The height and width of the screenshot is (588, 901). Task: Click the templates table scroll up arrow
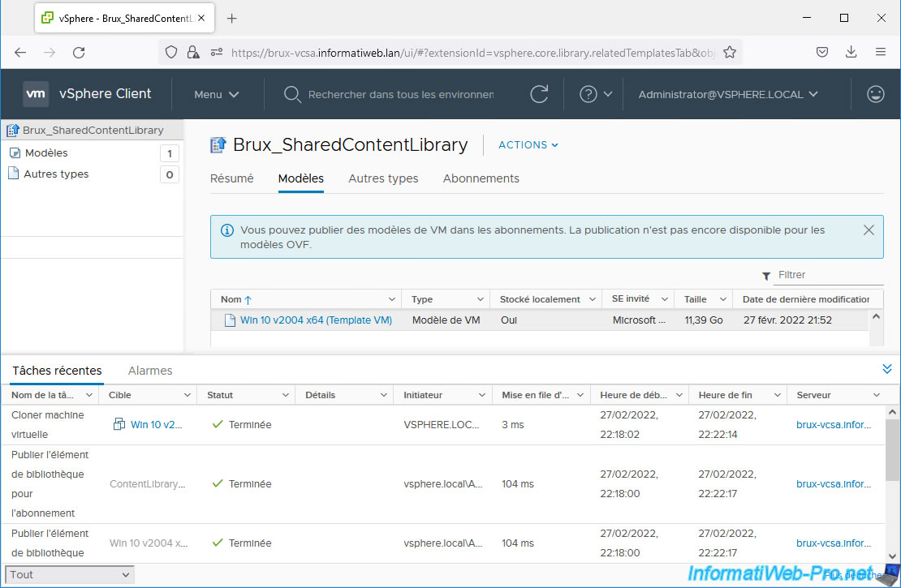[876, 316]
